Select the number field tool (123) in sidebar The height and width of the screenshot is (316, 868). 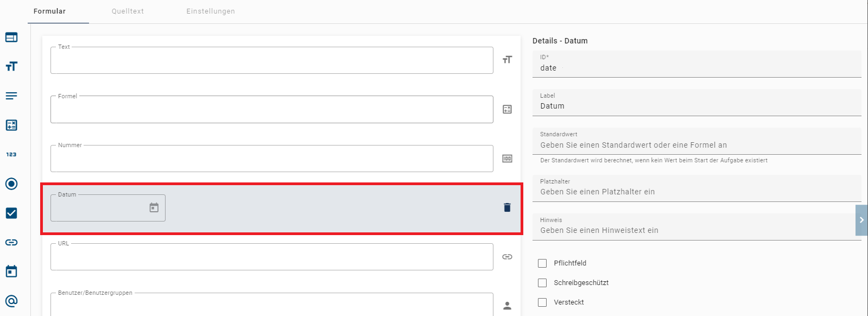pyautogui.click(x=11, y=154)
